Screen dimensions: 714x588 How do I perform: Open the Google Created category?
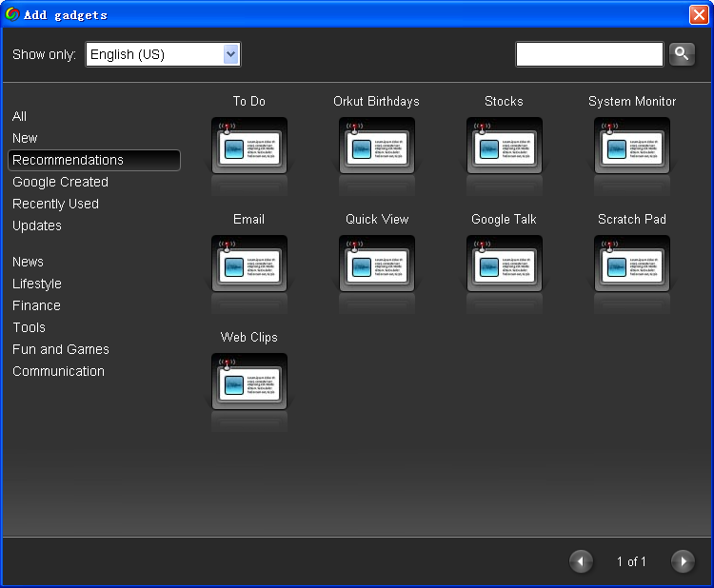60,182
